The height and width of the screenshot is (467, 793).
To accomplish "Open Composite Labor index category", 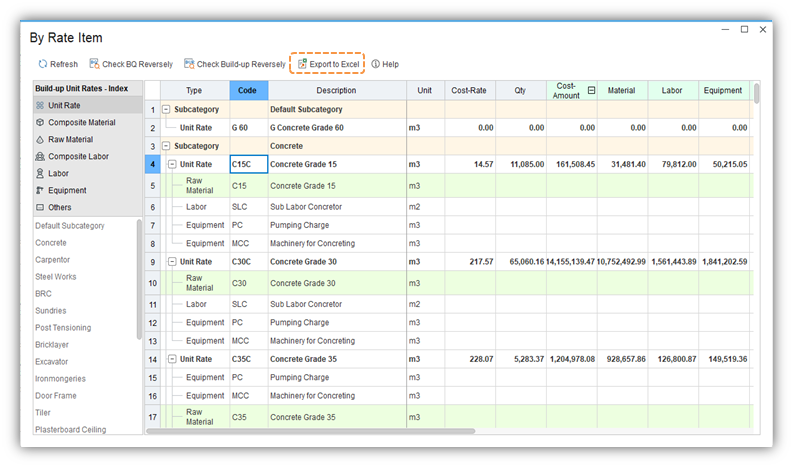I will pos(77,156).
